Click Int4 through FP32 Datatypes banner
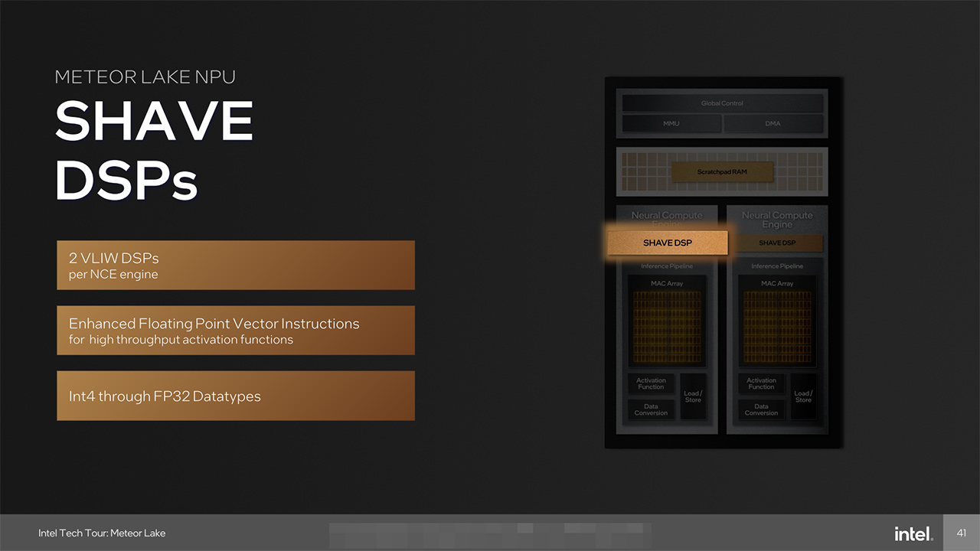980x551 pixels. [236, 396]
